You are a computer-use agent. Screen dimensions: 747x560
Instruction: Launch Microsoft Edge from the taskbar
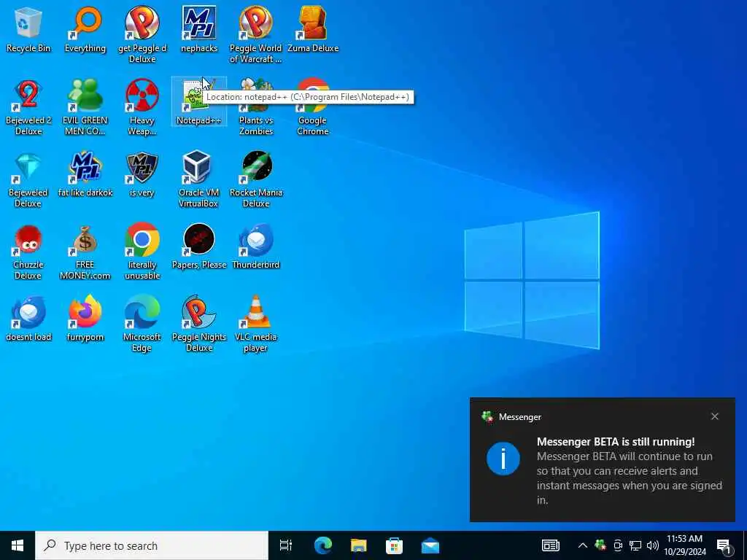[x=322, y=545]
